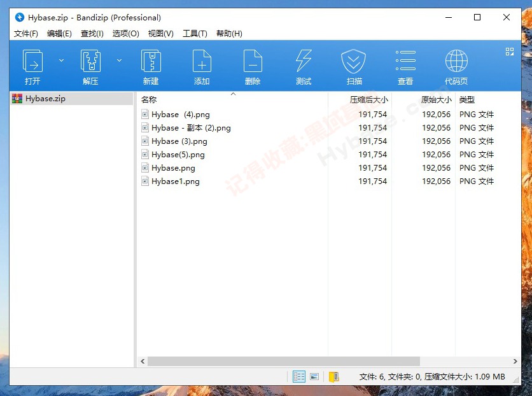Open the 工具(T) menu

(x=195, y=34)
